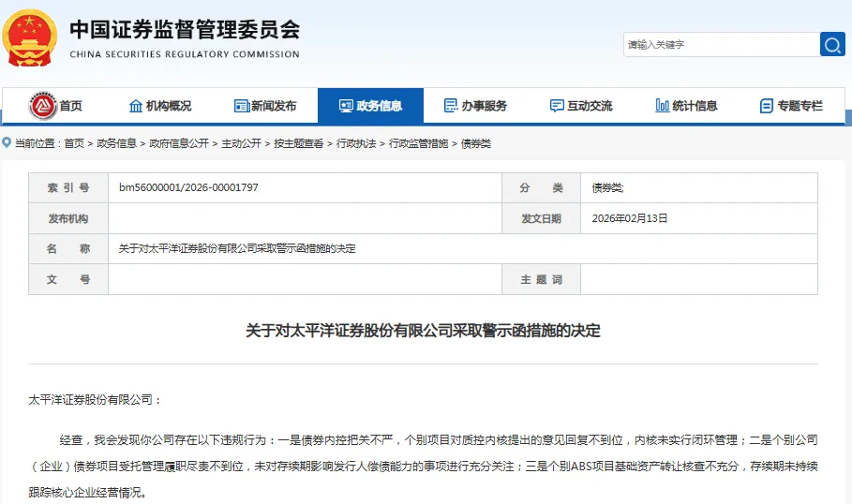852x504 pixels.
Task: Open the 专题专栏 menu item
Action: (x=800, y=106)
